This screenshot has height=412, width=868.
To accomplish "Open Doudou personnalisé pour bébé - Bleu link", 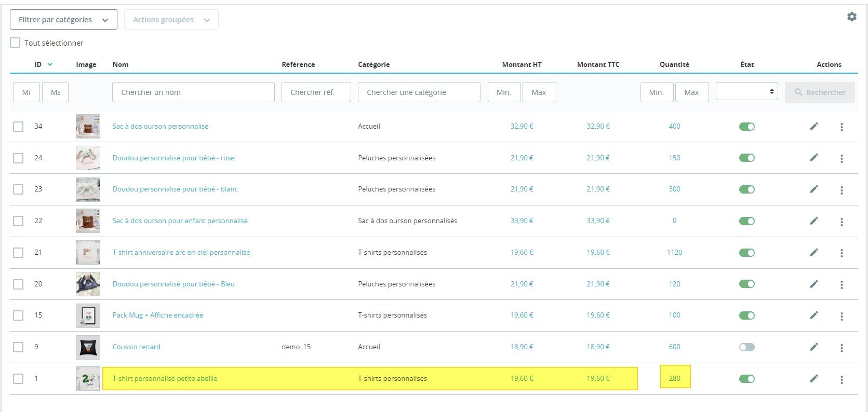I will [x=173, y=284].
